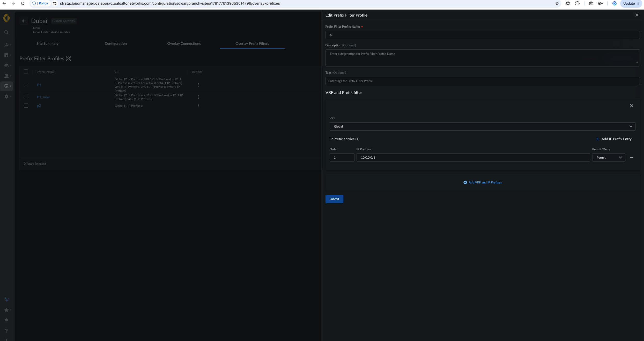Go back using the arrow beside Dubai
The image size is (644, 341).
(x=24, y=21)
